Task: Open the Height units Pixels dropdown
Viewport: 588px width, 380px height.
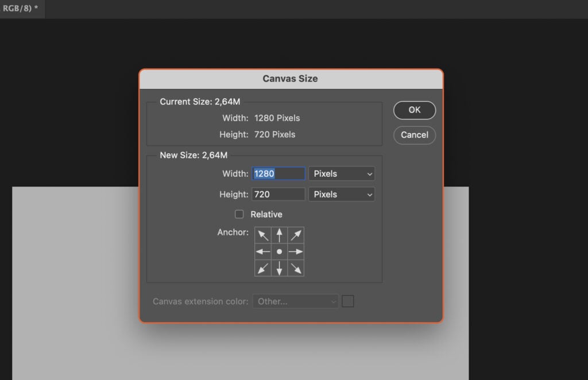Action: [x=342, y=194]
